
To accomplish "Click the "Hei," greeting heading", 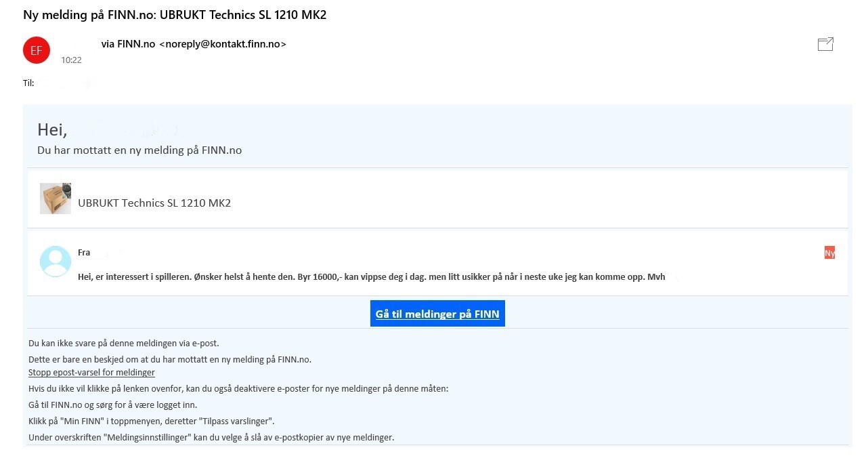I will (52, 130).
